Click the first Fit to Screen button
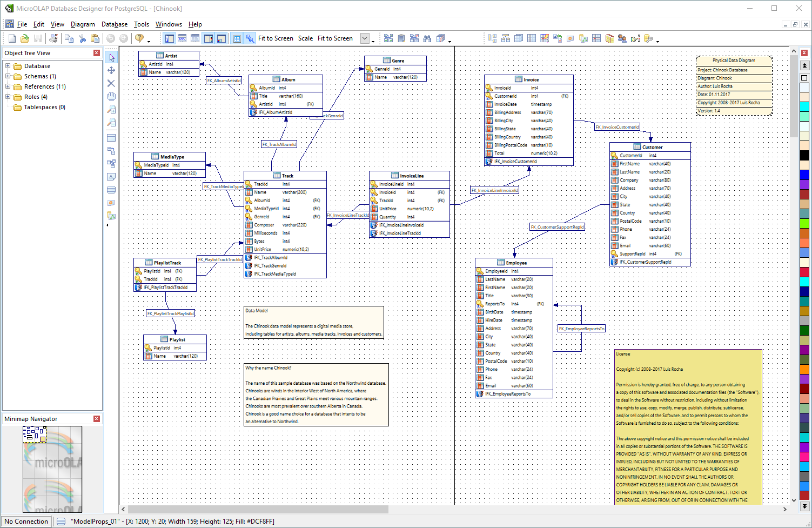This screenshot has width=812, height=528. pyautogui.click(x=276, y=38)
